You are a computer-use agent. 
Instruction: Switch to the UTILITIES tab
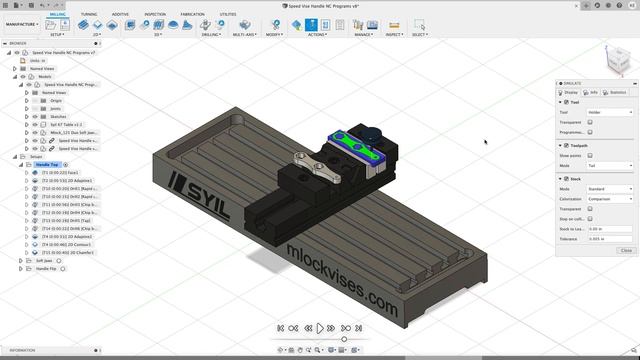228,14
